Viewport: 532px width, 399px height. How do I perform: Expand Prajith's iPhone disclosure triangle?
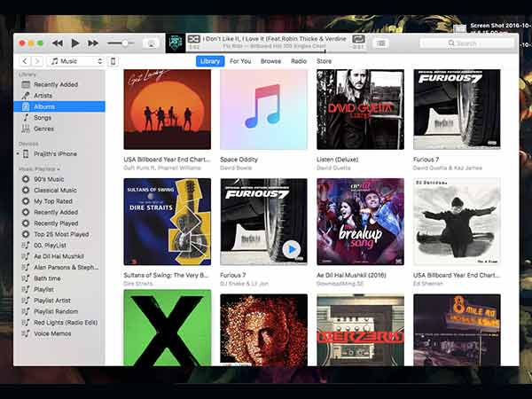coord(18,153)
